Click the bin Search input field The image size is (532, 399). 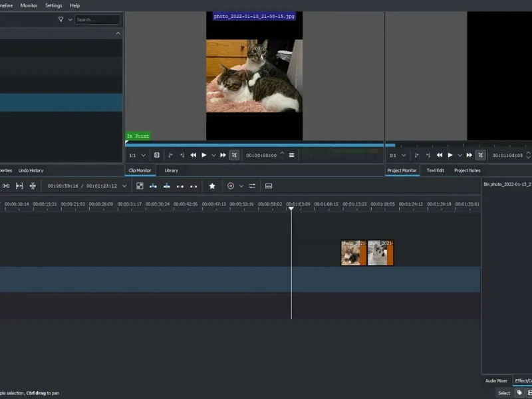coord(97,20)
